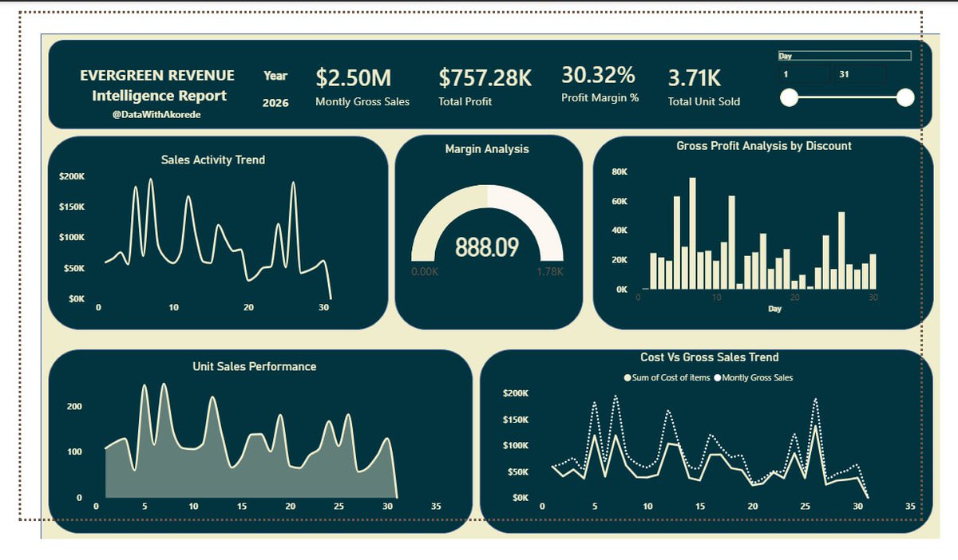
Task: Select the $757.28K total profit value
Action: tap(485, 77)
